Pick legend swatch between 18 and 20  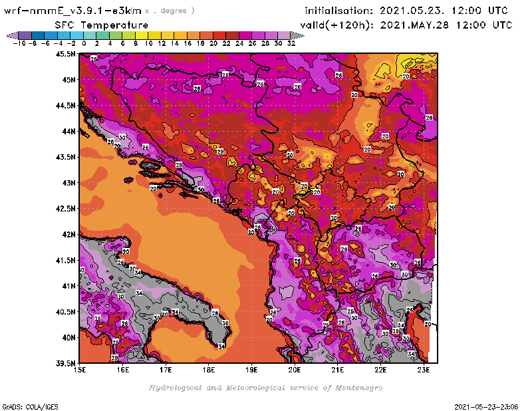[206, 35]
